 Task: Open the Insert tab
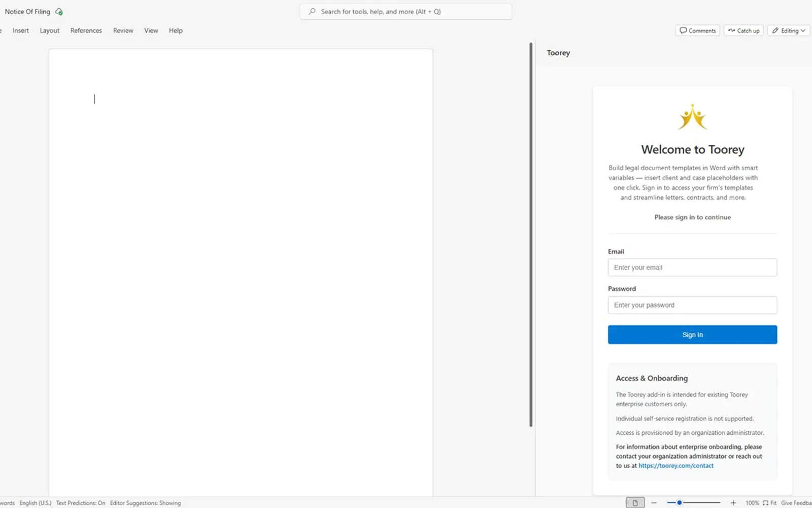click(21, 30)
